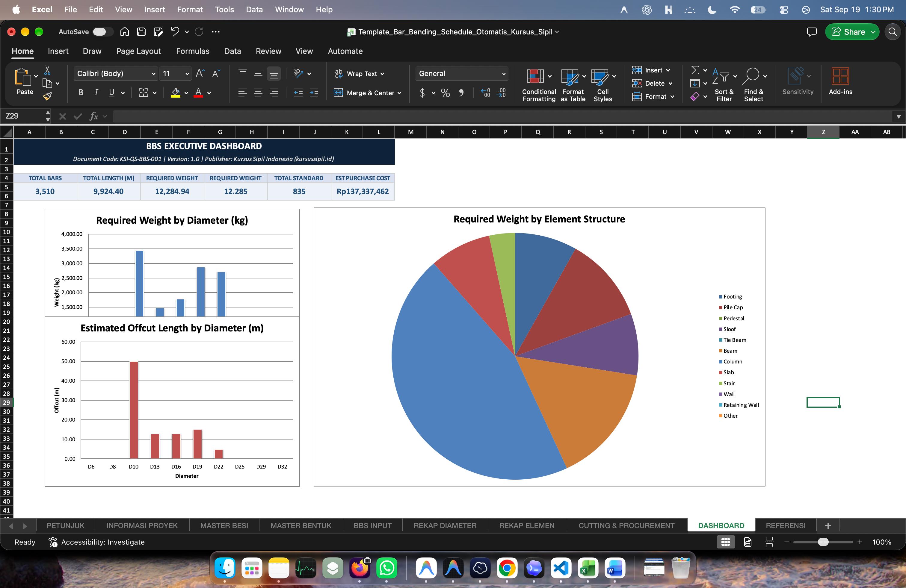906x588 pixels.
Task: Click the zoom slider handle
Action: [823, 542]
